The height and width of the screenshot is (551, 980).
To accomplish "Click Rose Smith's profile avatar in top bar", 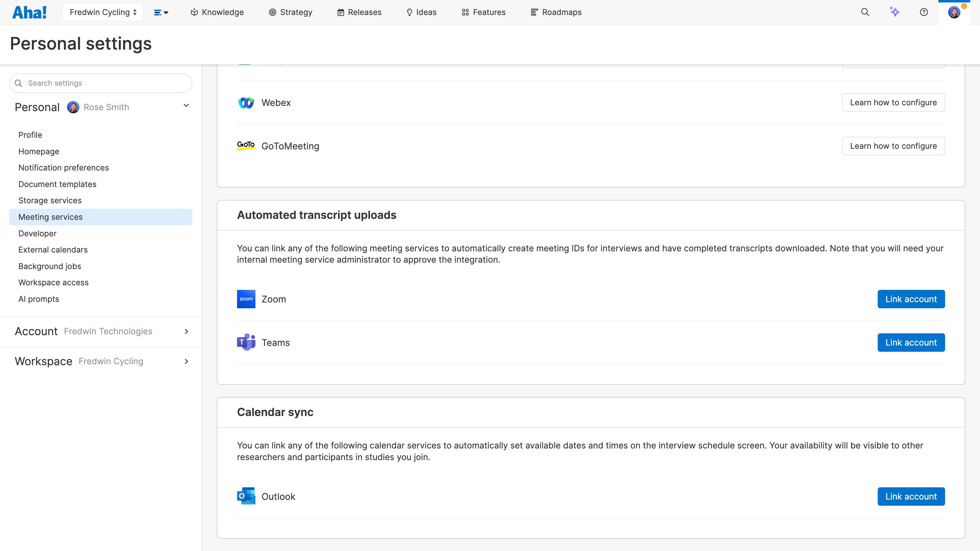I will 954,12.
